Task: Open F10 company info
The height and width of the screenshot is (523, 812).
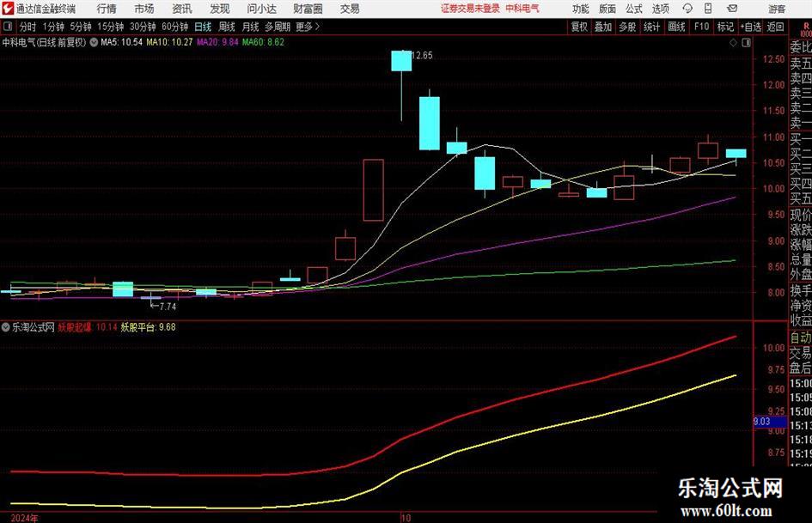Action: click(701, 27)
